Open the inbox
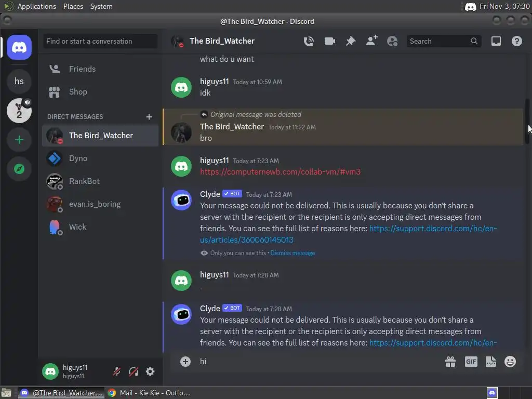Viewport: 532px width, 399px height. point(496,41)
